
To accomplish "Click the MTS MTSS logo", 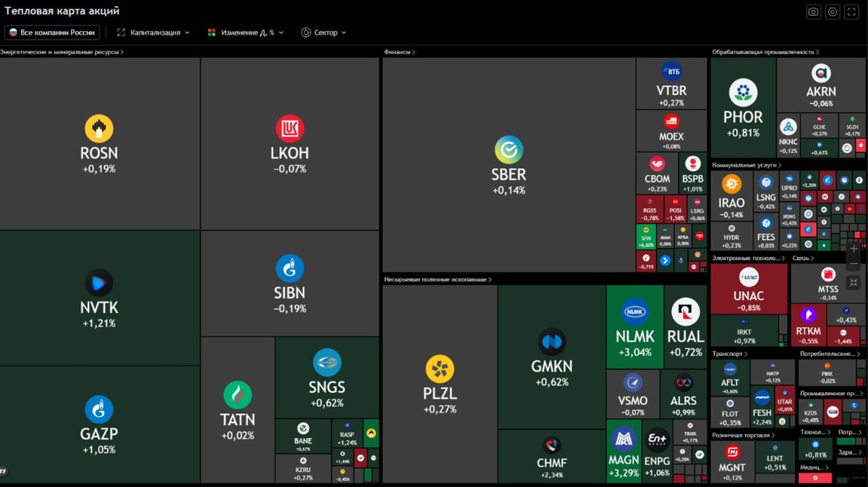I will pos(828,275).
